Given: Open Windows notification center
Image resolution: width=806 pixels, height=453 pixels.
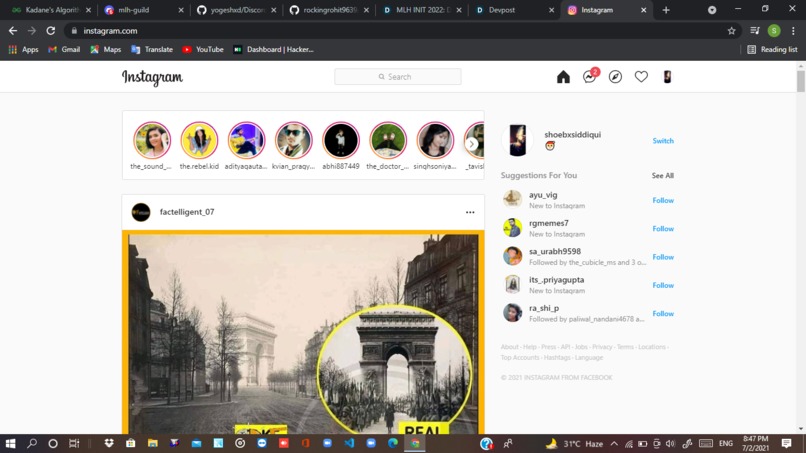Looking at the screenshot, I should 786,443.
